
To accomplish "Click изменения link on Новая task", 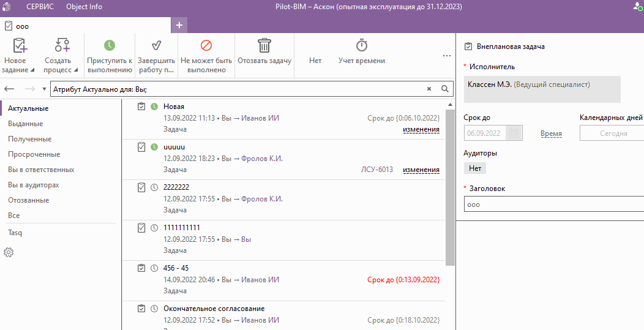I will (x=421, y=129).
